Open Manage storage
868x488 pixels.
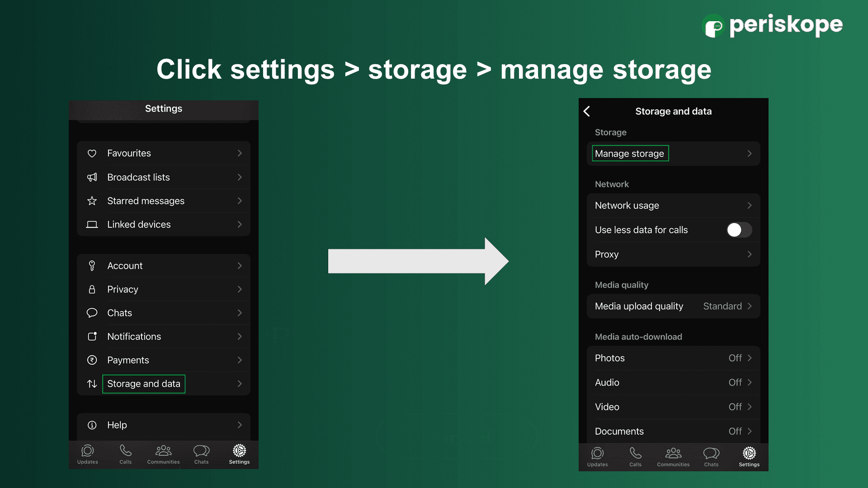pyautogui.click(x=629, y=154)
